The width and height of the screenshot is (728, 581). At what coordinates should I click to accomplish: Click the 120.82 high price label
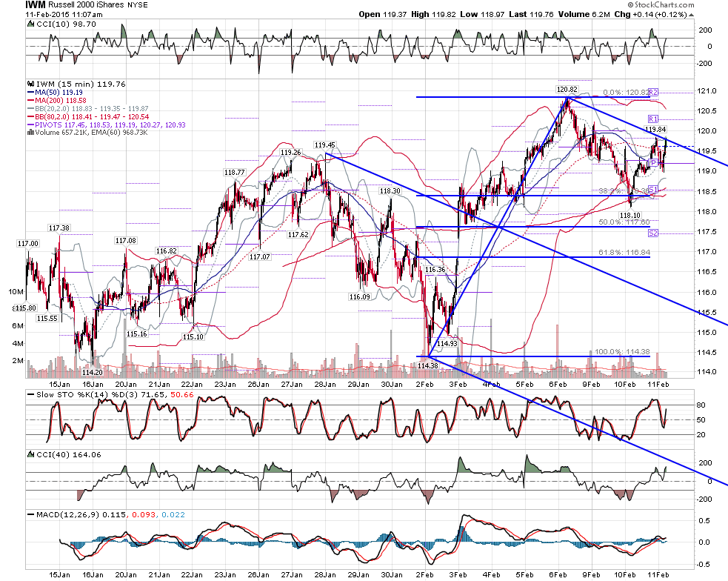pos(567,89)
